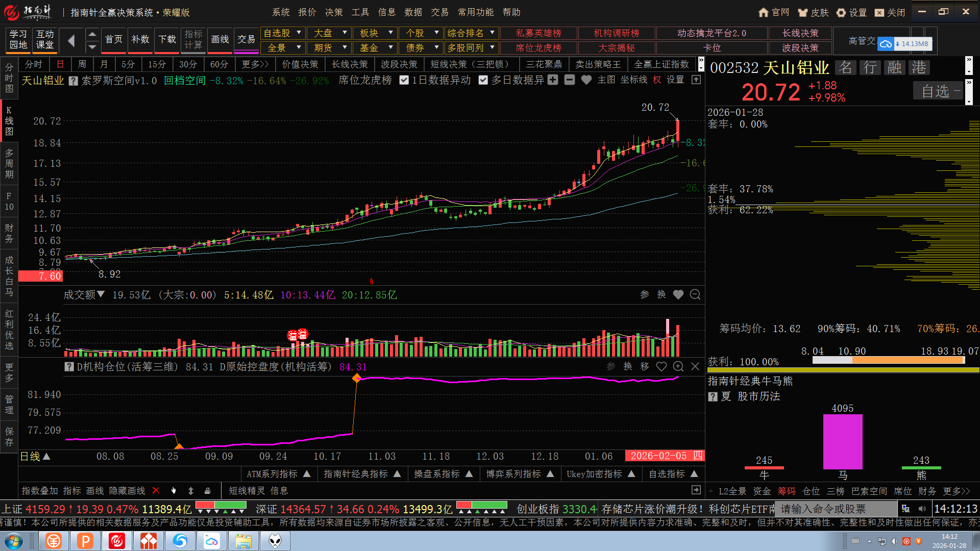Toggle 指数叠加 index overlay

40,490
